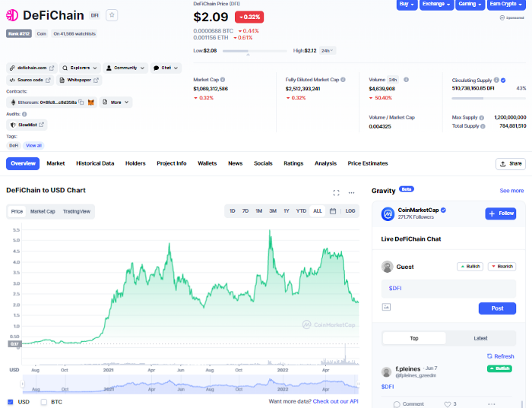Refresh the live chat feed
This screenshot has width=532, height=408.
coord(500,356)
